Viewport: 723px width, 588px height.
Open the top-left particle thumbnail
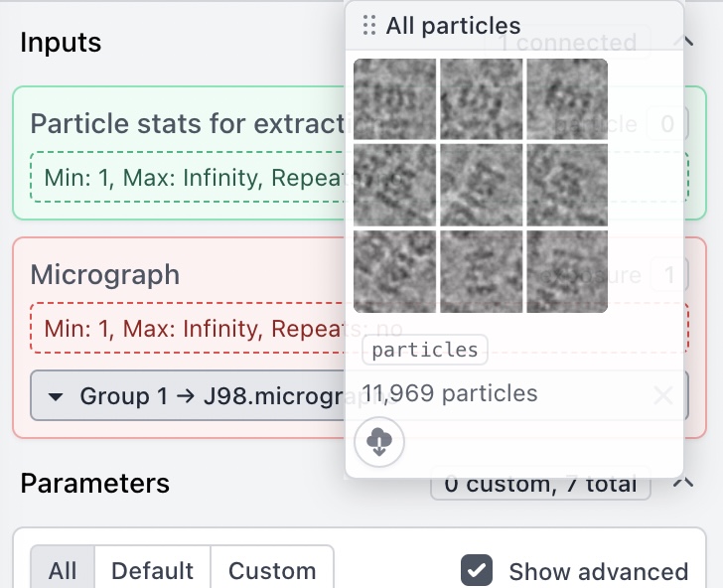(394, 99)
